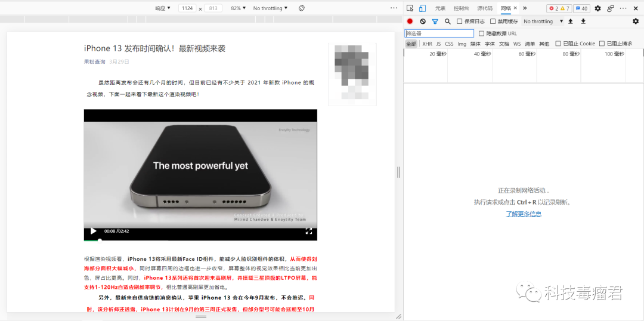Enable the 保留日志 checkbox
The image size is (644, 321).
click(x=460, y=21)
